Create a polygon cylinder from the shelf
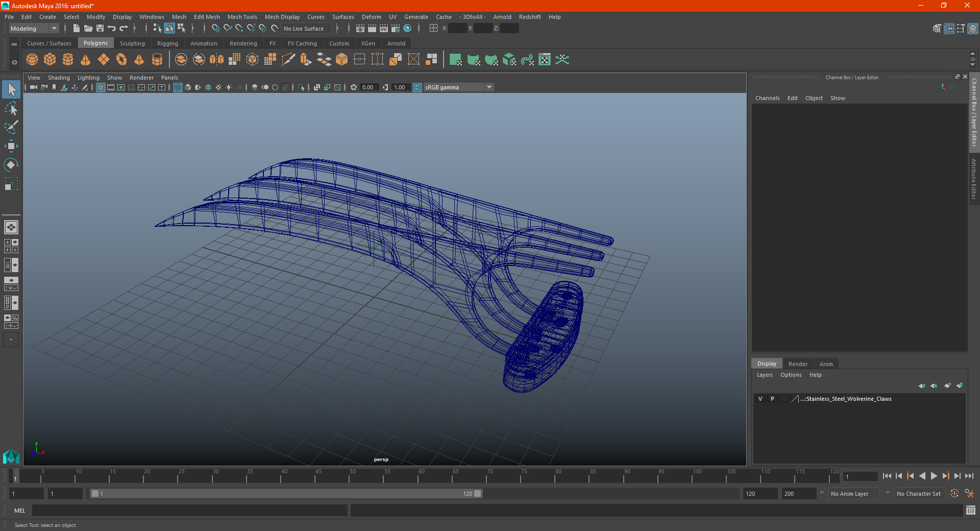The image size is (980, 531). click(68, 60)
